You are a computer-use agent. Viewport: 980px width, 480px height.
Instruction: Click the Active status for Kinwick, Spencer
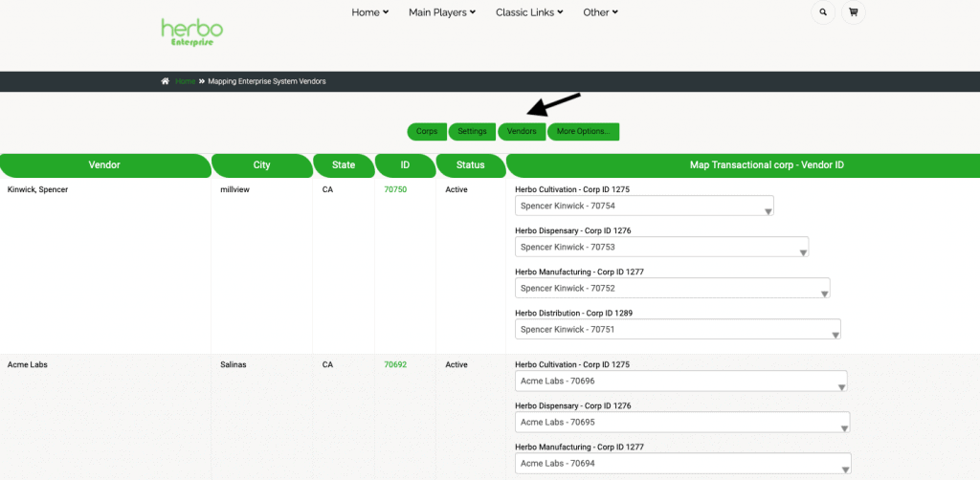(457, 189)
